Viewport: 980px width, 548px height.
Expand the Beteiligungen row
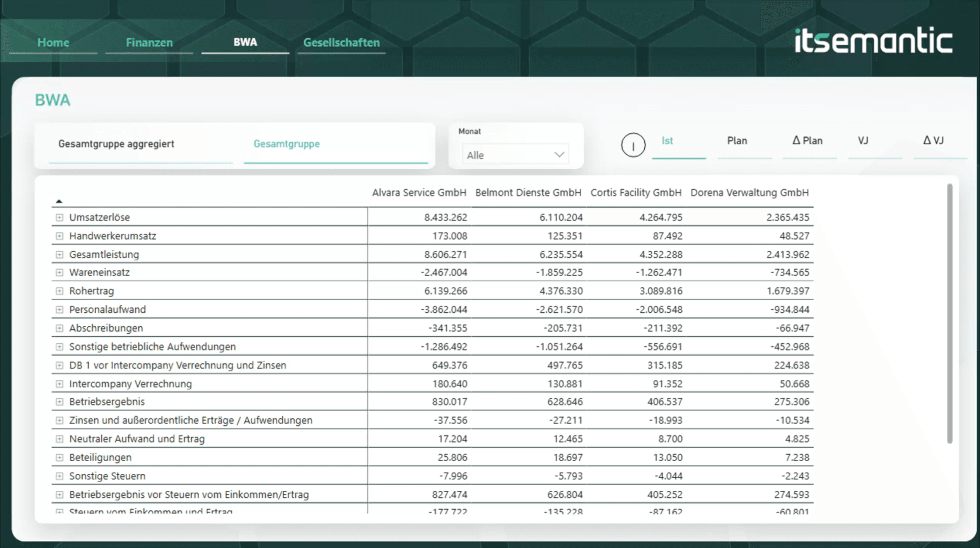tap(59, 457)
